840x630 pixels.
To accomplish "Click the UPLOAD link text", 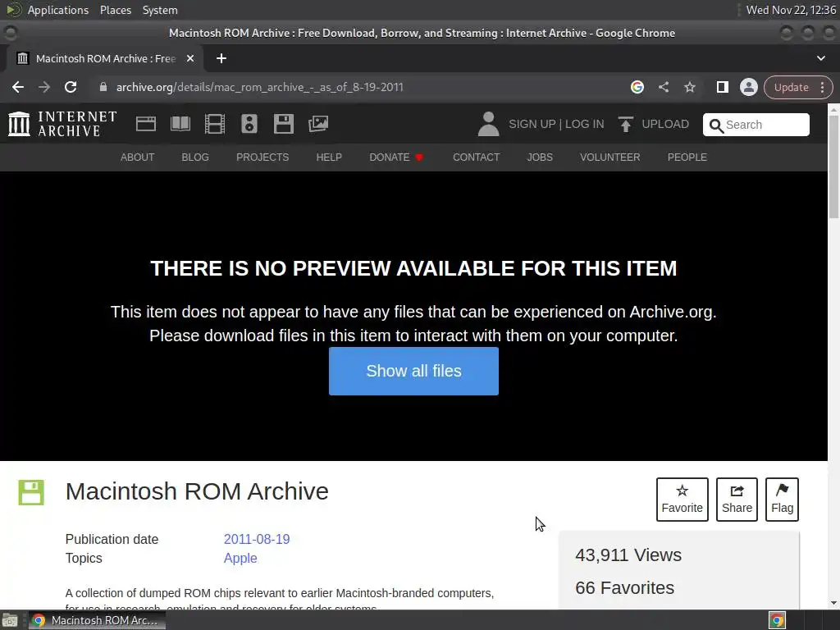I will click(665, 124).
